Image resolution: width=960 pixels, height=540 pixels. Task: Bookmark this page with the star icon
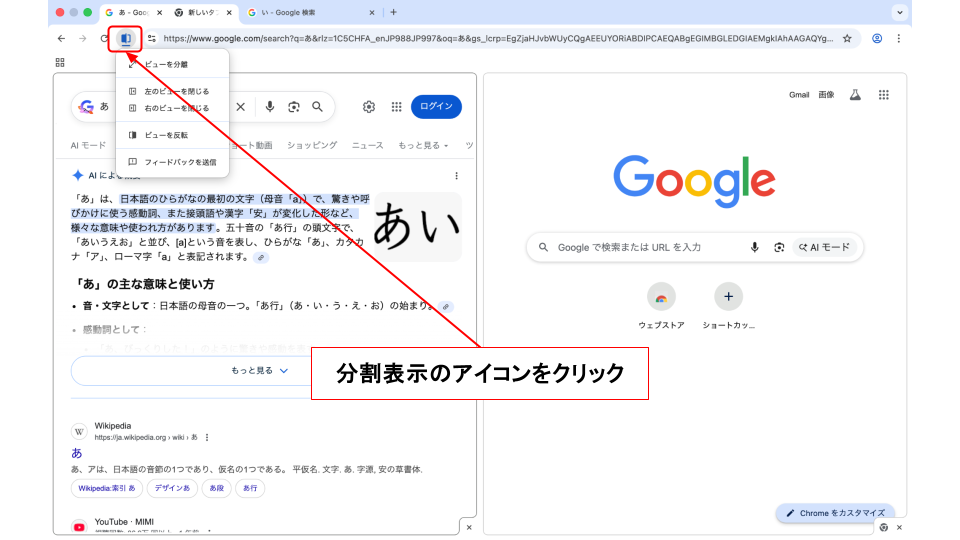pos(847,38)
